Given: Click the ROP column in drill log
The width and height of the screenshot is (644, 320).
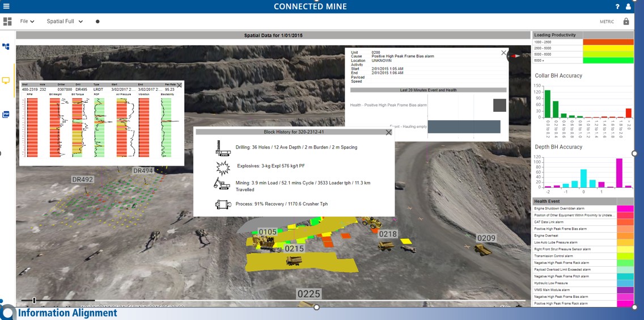Looking at the screenshot, I should (99, 128).
